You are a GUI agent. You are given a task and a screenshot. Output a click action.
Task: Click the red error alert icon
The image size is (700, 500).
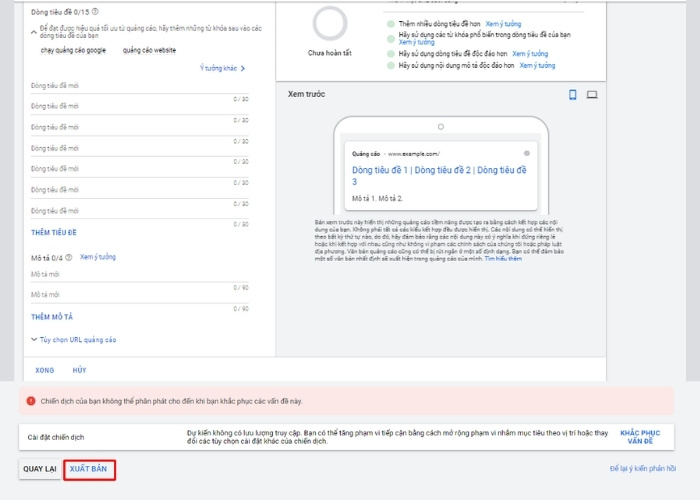pyautogui.click(x=32, y=400)
